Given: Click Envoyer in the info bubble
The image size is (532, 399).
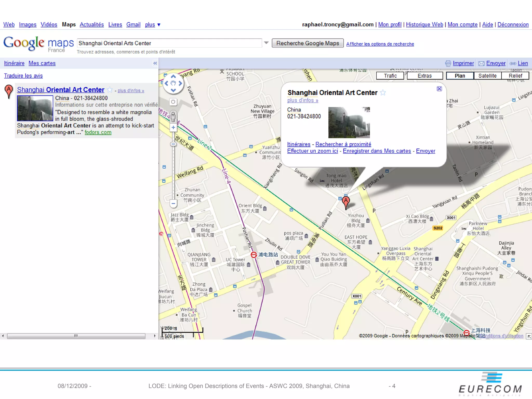Looking at the screenshot, I should tap(425, 151).
